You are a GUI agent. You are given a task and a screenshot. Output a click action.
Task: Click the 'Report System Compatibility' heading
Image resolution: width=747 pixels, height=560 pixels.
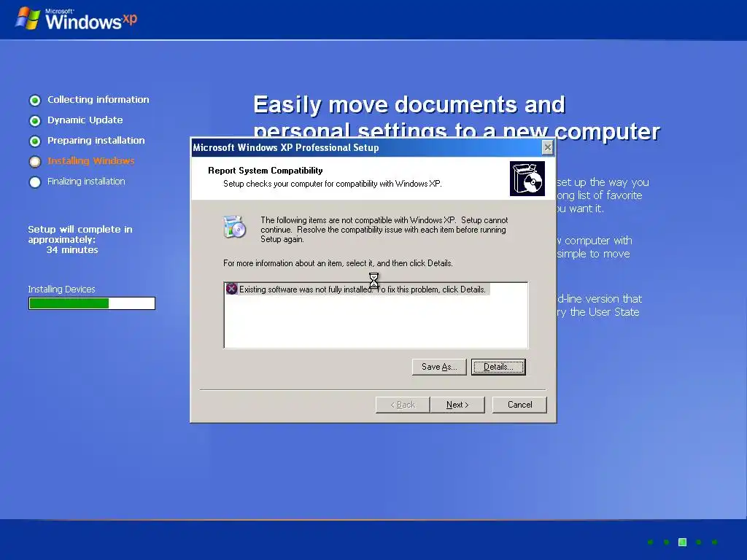pyautogui.click(x=266, y=171)
